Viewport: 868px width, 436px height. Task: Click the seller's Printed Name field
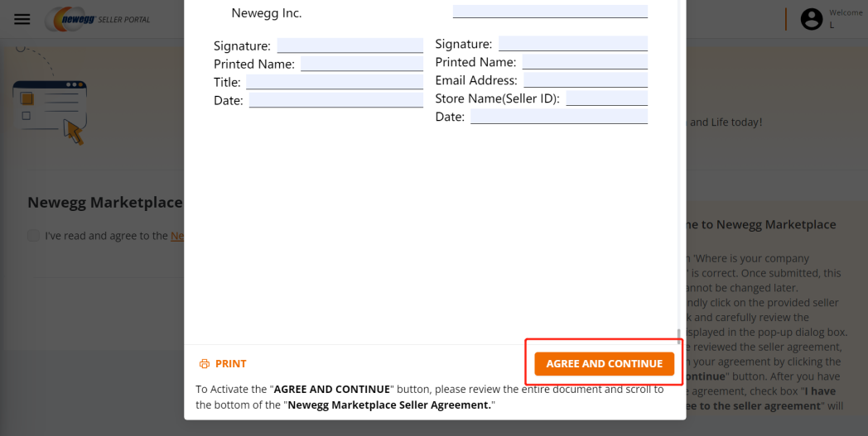[x=584, y=62]
